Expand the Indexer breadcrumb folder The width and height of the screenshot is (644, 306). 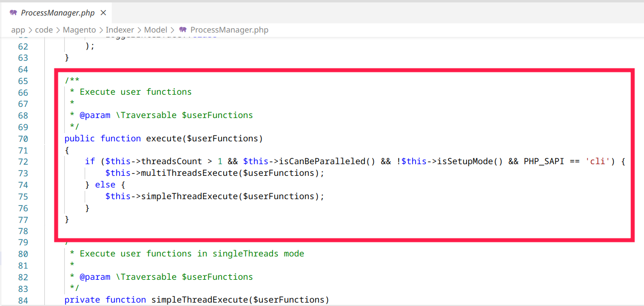tap(120, 30)
